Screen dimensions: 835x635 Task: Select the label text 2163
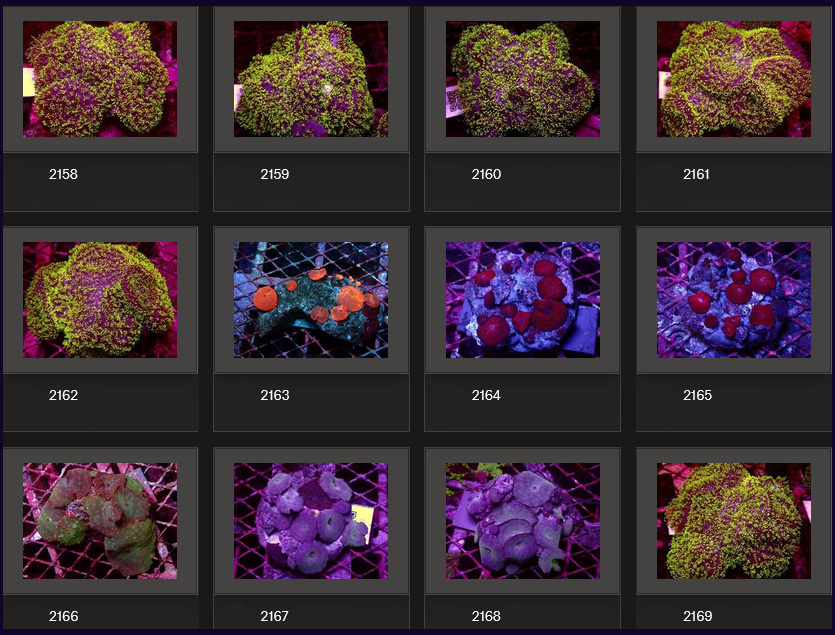click(x=275, y=395)
